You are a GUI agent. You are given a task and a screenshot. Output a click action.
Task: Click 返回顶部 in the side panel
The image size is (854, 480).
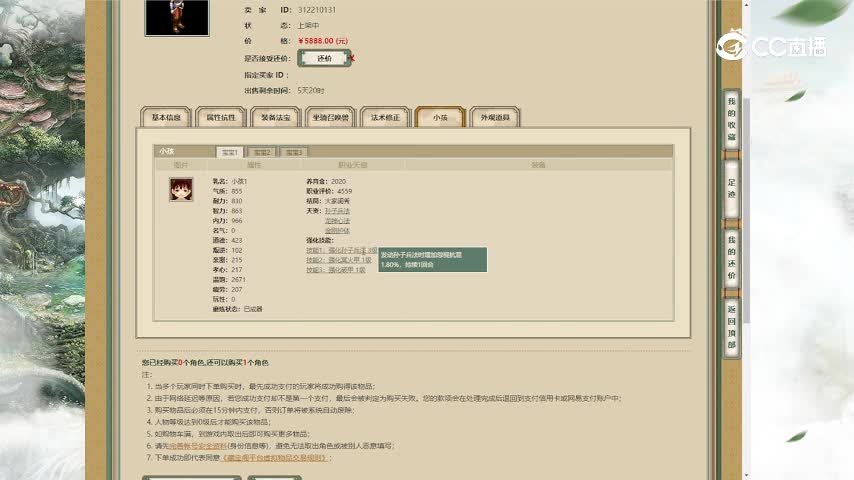[731, 327]
